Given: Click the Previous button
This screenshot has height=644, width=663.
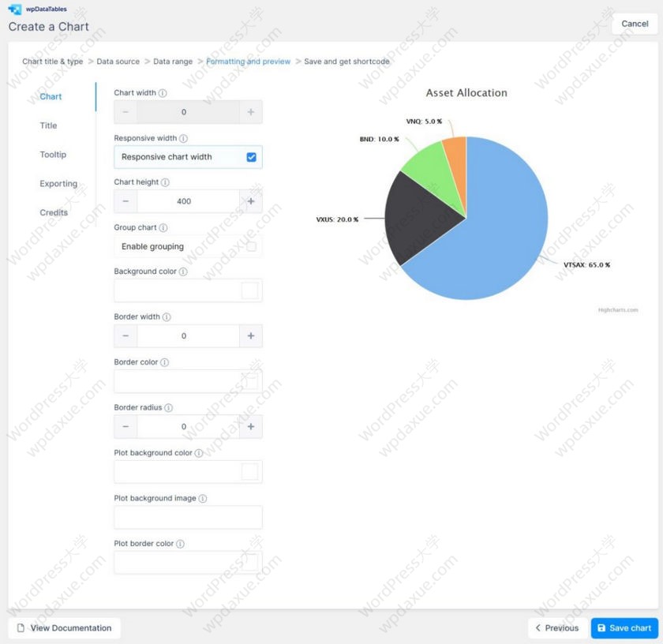Looking at the screenshot, I should 557,628.
